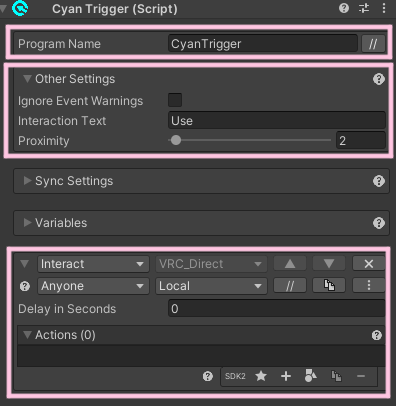Open the Interact event type dropdown
The height and width of the screenshot is (406, 396).
click(x=93, y=264)
